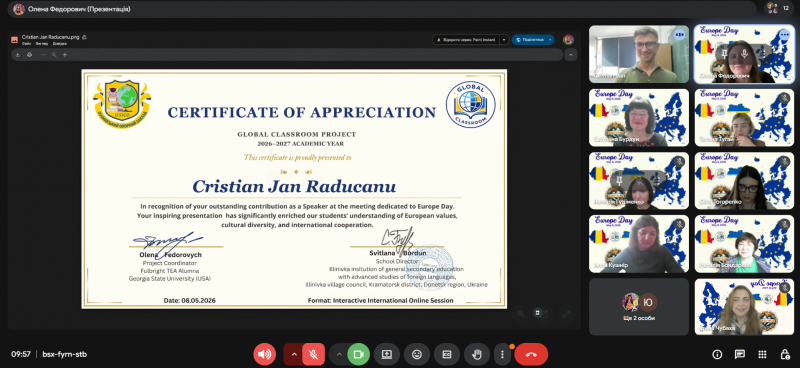Toggle closed captions on
This screenshot has height=368, width=800.
click(447, 354)
